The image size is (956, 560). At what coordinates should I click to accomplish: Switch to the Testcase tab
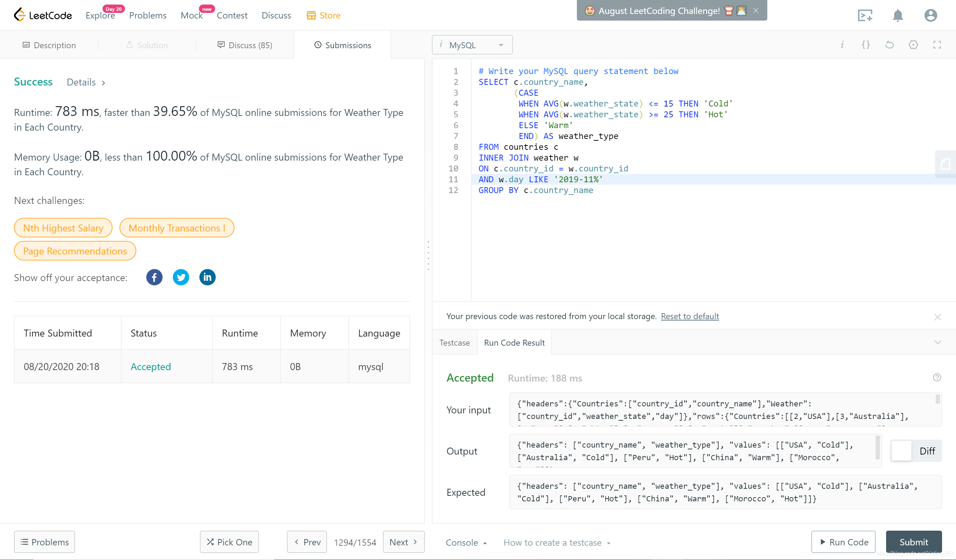point(455,343)
